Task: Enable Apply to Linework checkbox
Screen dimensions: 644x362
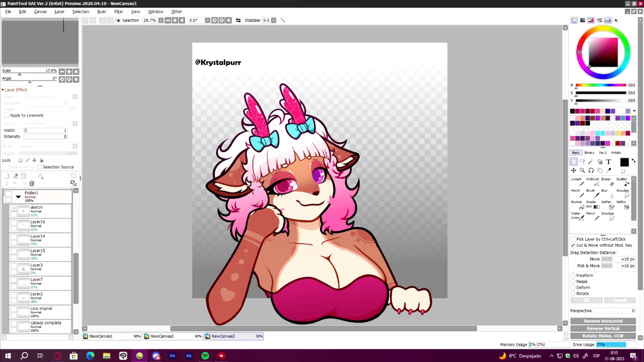Action: point(7,116)
